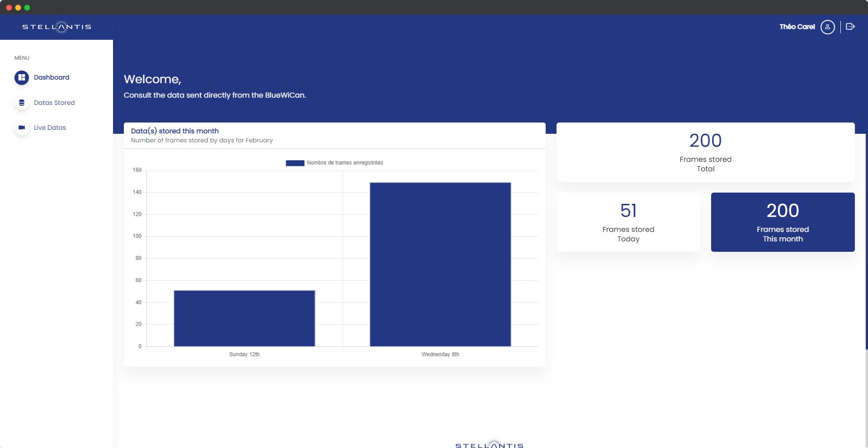Click the 'Data(s) stored this month' title
The height and width of the screenshot is (448, 868).
point(175,131)
